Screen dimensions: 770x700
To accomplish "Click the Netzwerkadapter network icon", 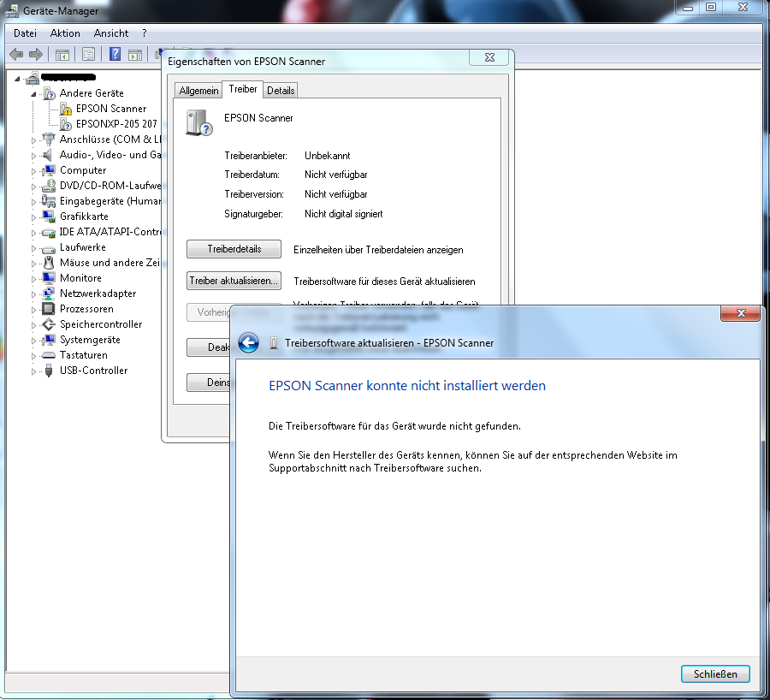I will (x=49, y=294).
